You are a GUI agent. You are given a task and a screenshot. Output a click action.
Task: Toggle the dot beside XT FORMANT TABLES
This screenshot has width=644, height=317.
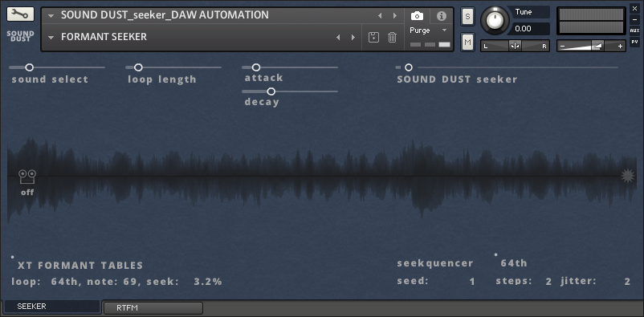point(13,257)
